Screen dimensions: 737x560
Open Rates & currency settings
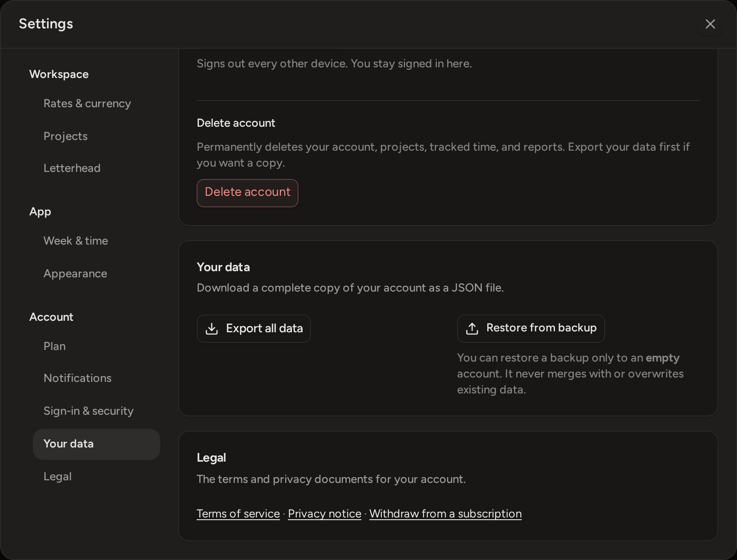[x=97, y=104]
